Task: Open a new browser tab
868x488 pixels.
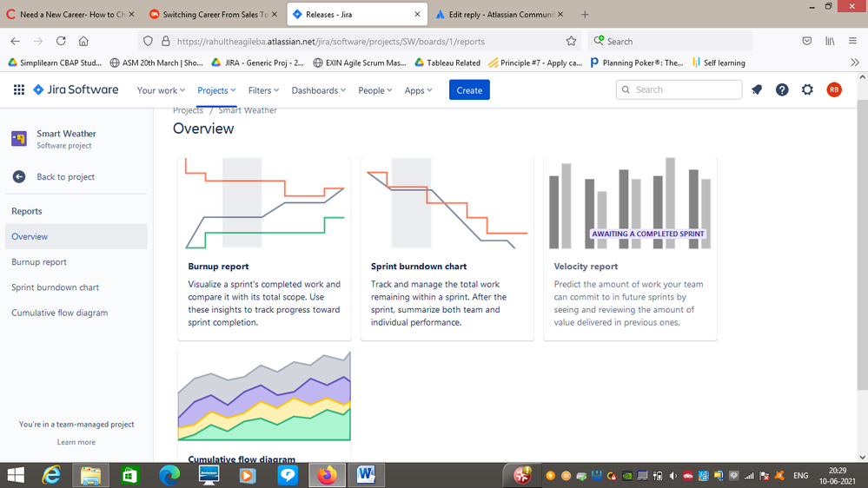Action: 585,15
